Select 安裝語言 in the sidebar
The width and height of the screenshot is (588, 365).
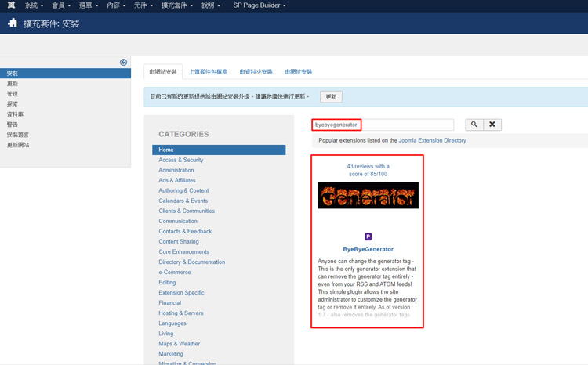tap(17, 135)
